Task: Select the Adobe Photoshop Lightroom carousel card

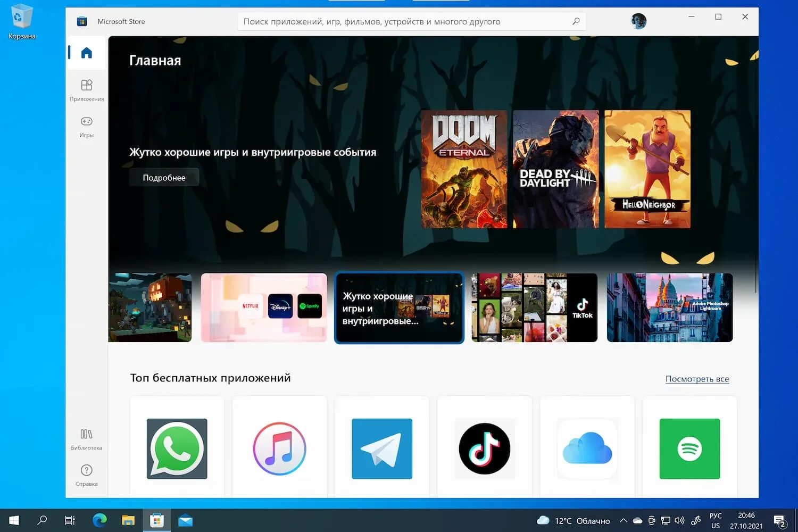Action: (x=670, y=307)
